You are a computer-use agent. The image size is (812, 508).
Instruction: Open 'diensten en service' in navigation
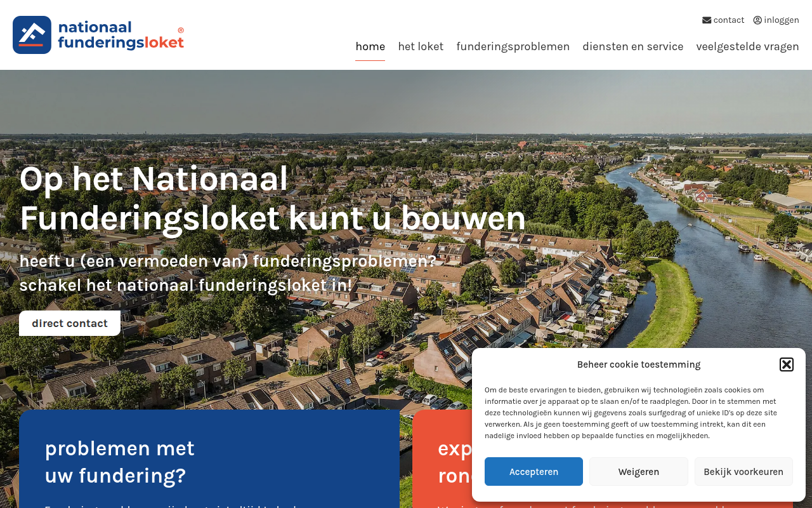[x=633, y=46]
